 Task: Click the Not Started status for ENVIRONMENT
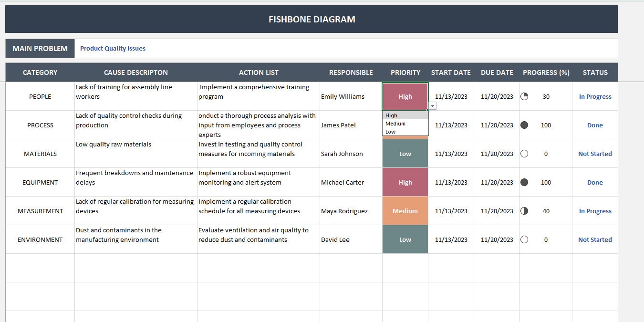pos(595,239)
